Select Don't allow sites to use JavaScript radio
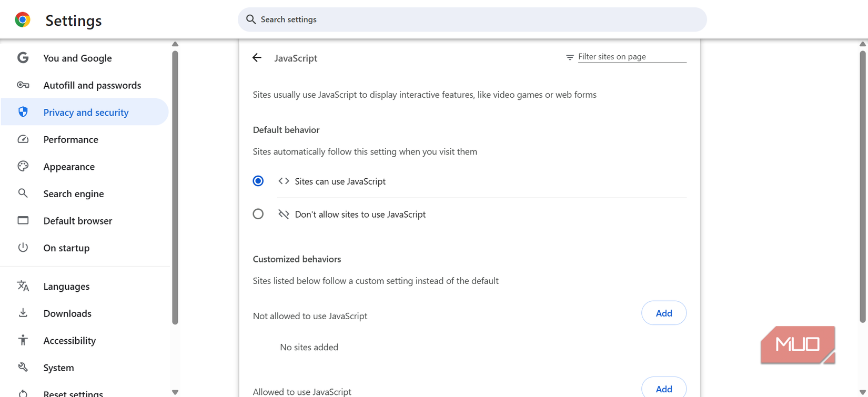 [258, 214]
